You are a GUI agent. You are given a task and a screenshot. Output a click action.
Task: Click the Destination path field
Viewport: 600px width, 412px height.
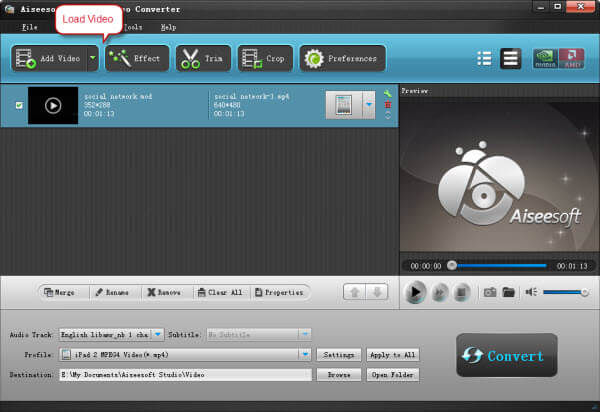pyautogui.click(x=186, y=375)
